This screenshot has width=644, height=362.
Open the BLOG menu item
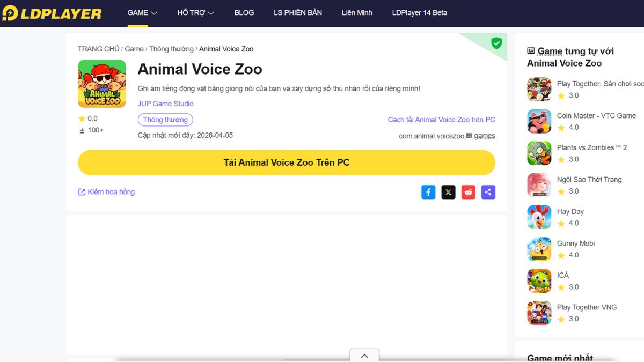coord(244,13)
